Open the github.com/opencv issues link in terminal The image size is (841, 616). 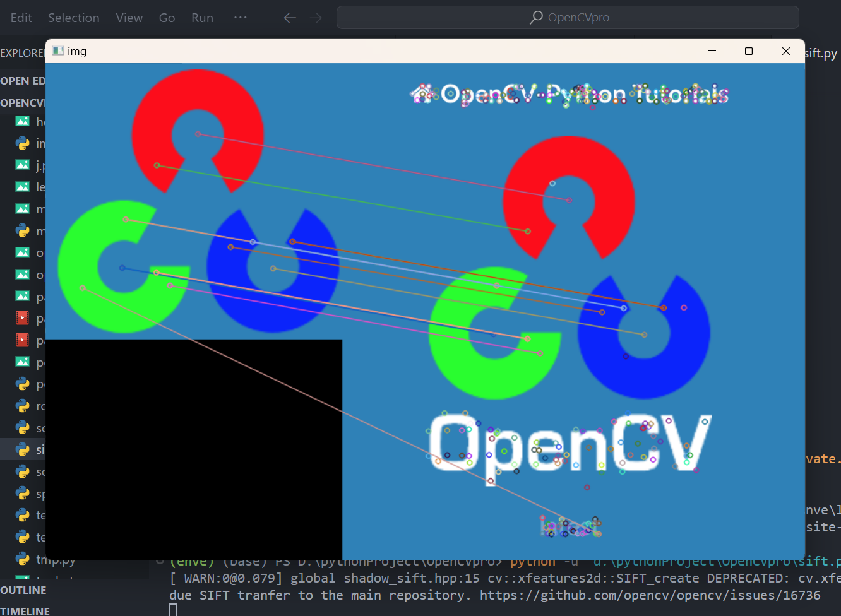pos(650,595)
